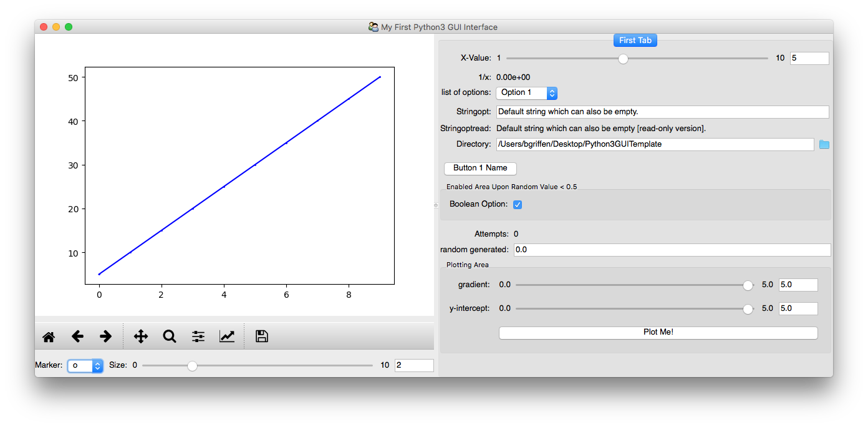Click the y-intercept value field

798,308
